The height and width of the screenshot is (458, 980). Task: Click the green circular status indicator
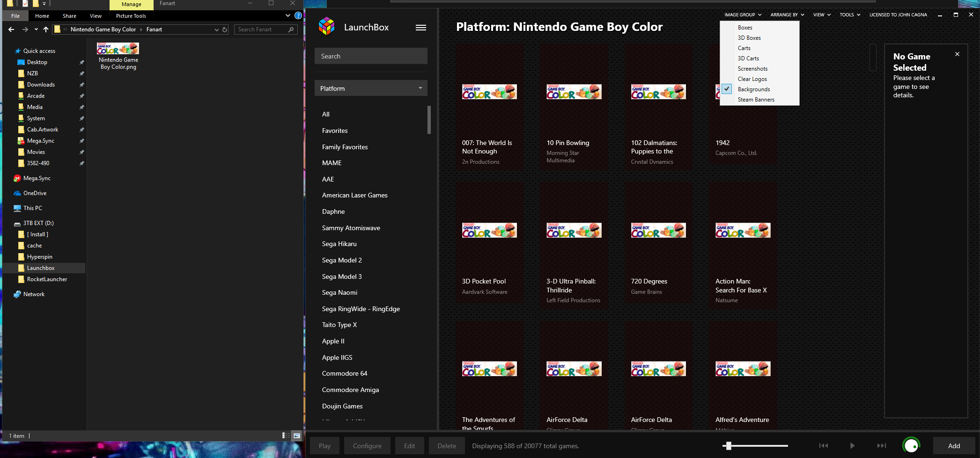point(911,445)
